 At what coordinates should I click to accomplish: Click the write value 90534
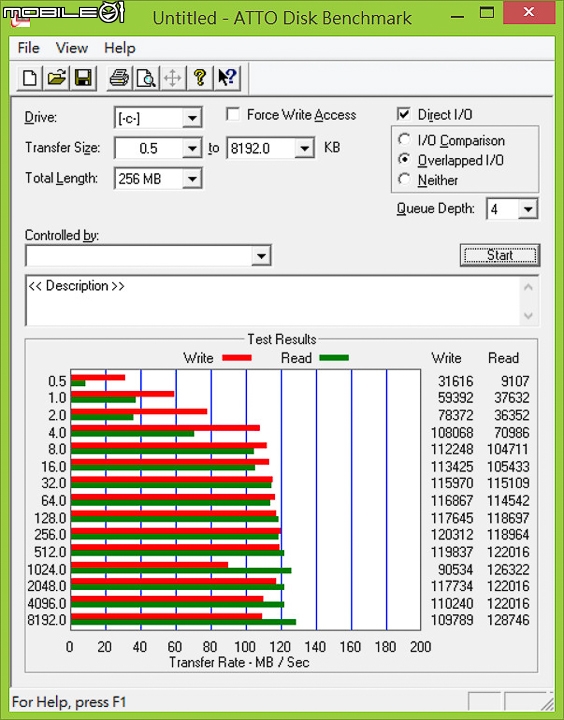click(x=455, y=569)
